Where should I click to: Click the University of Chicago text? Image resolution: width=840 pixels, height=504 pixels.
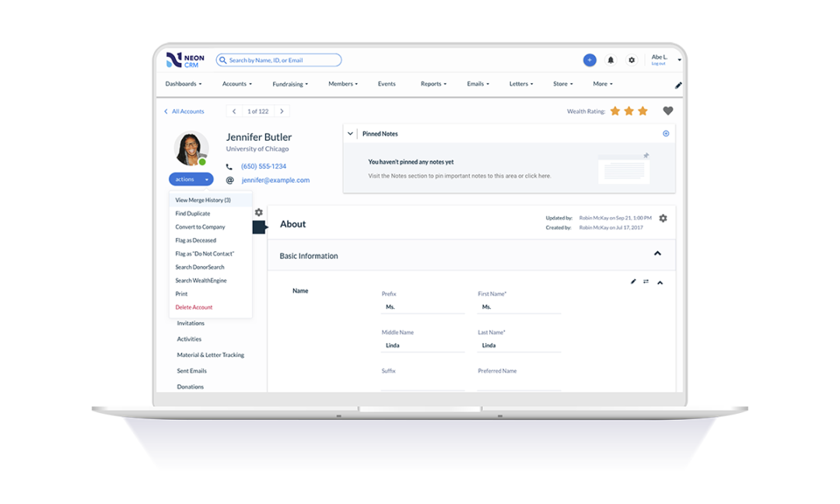tap(257, 149)
